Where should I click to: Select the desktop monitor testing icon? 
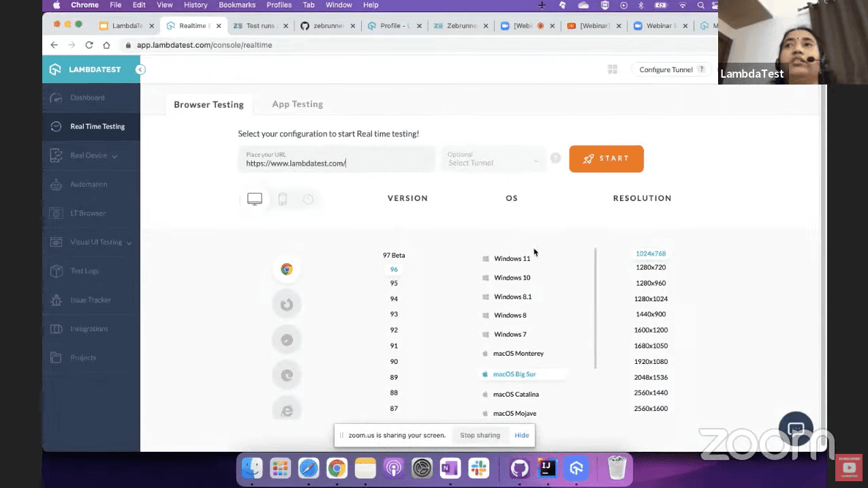point(254,198)
